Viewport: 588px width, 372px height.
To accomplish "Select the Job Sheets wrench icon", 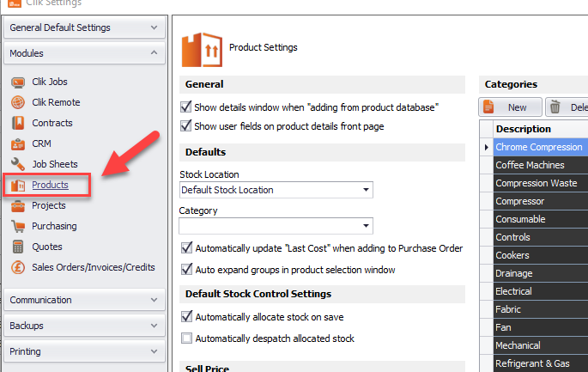I will [18, 164].
